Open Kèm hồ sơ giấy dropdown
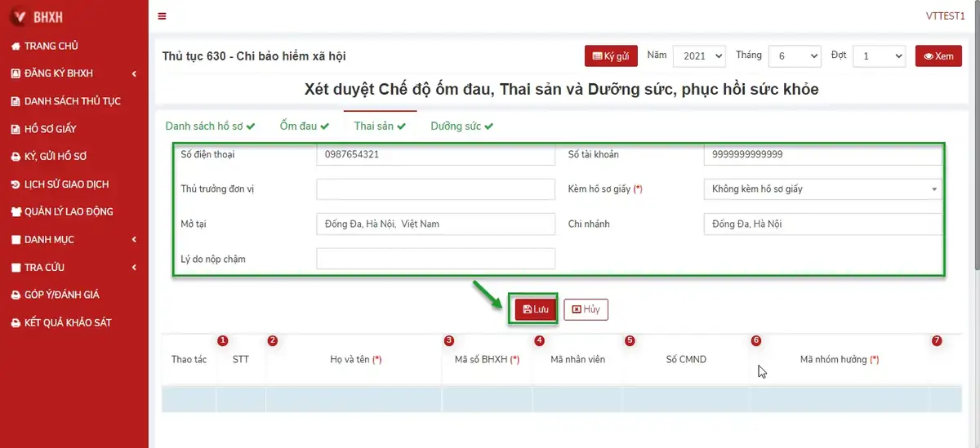The image size is (980, 448). [x=822, y=189]
